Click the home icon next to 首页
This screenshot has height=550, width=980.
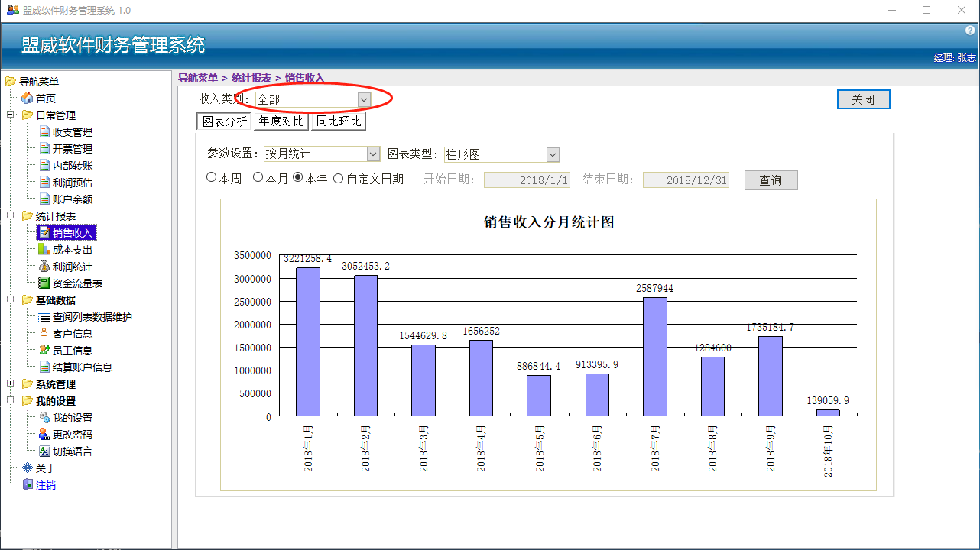pos(28,99)
